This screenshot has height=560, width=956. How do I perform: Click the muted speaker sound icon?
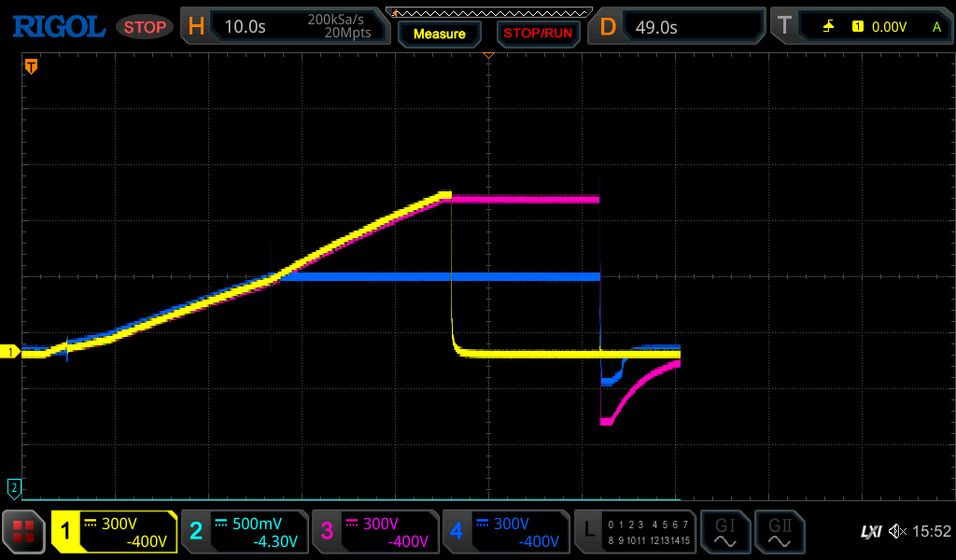click(897, 532)
